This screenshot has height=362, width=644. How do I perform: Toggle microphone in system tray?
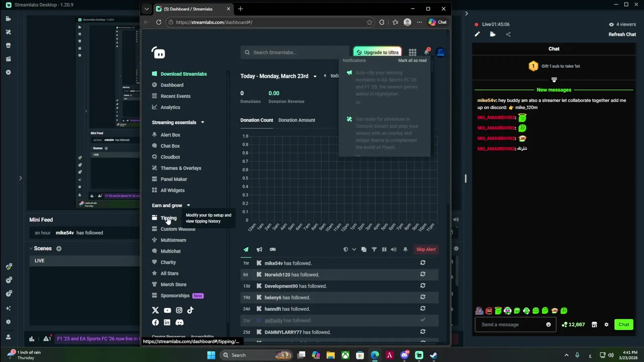[x=577, y=355]
